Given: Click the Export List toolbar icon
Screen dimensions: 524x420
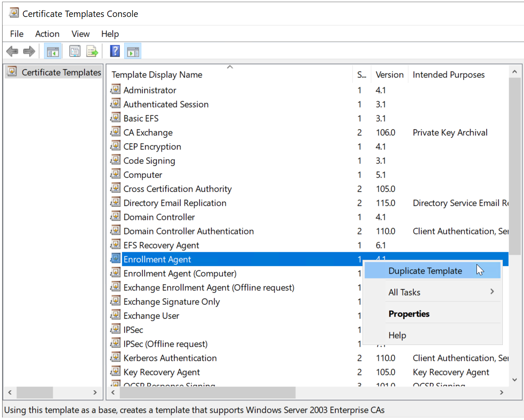Looking at the screenshot, I should click(92, 52).
